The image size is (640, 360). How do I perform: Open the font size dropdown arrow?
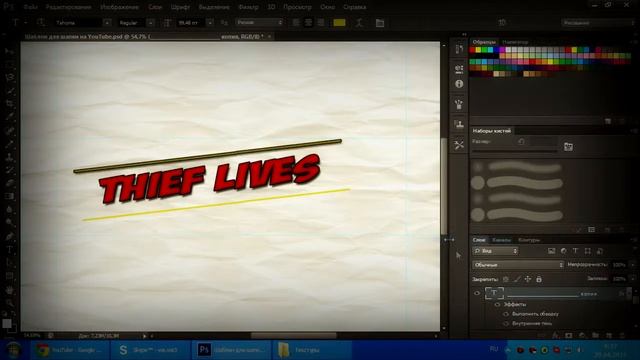pyautogui.click(x=210, y=23)
